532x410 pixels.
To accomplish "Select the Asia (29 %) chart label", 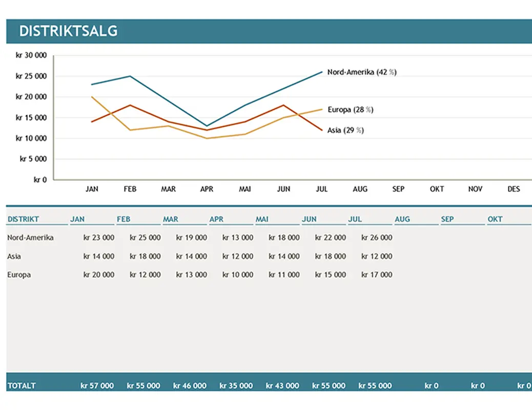I will (345, 130).
